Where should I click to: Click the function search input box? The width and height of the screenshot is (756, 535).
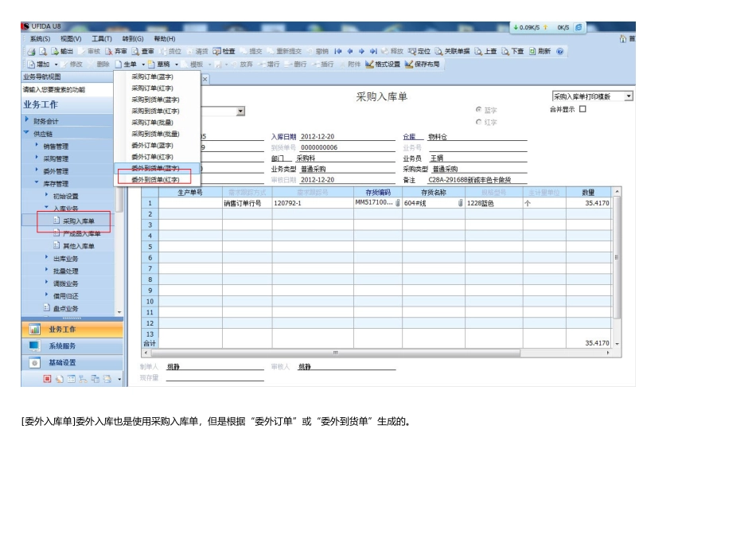pyautogui.click(x=67, y=90)
